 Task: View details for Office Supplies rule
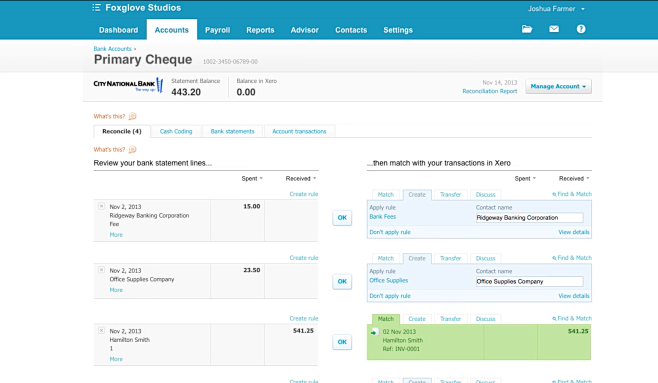(574, 296)
